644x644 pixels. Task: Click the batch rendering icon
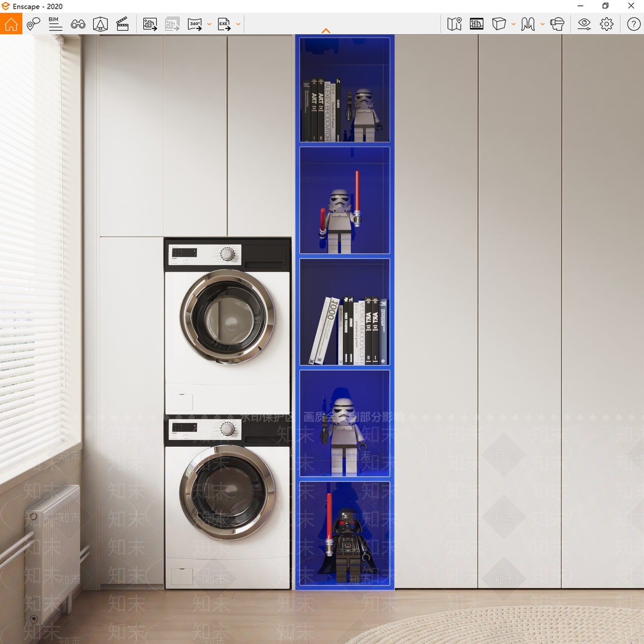coord(172,24)
